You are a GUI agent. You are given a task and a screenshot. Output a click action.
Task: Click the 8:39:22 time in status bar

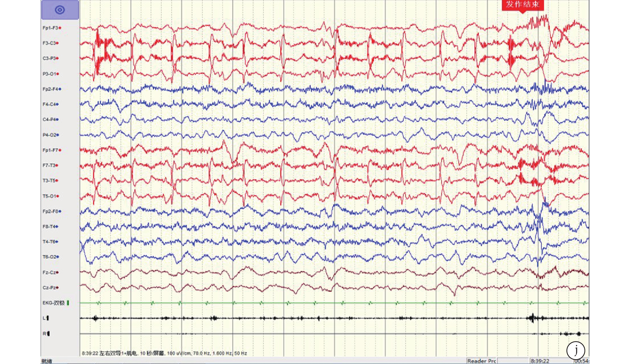pos(540,361)
